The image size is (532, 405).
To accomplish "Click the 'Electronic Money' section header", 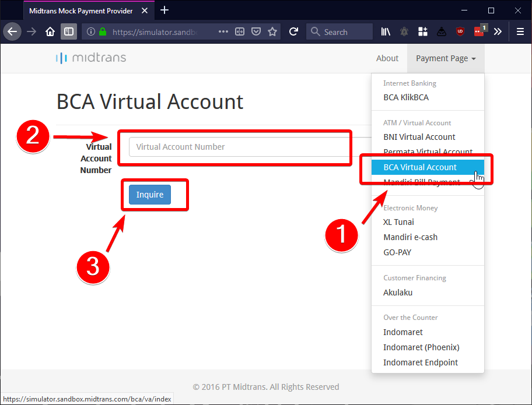I will pyautogui.click(x=410, y=208).
